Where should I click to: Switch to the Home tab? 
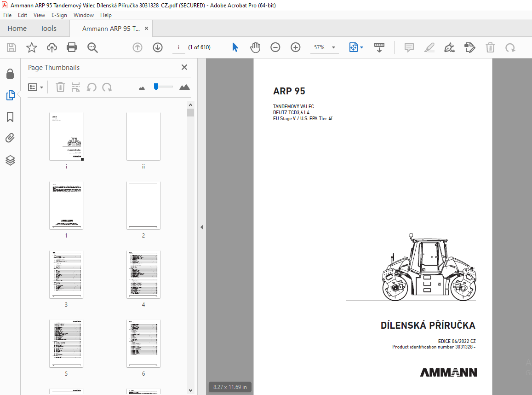coord(17,29)
